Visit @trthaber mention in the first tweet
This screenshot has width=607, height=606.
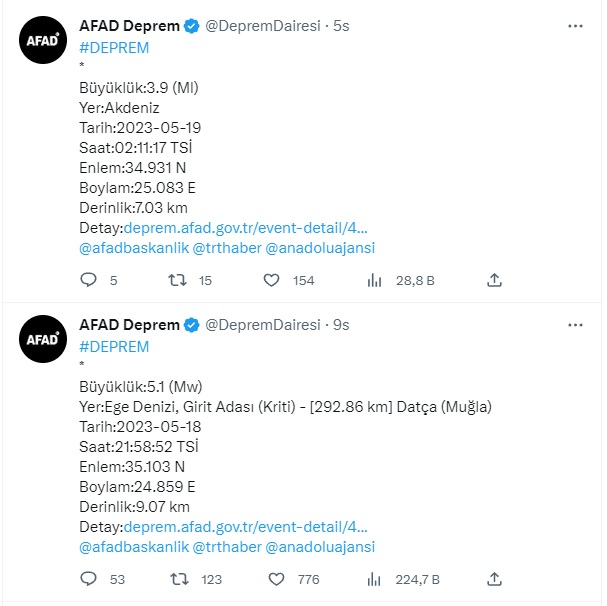[x=226, y=248]
